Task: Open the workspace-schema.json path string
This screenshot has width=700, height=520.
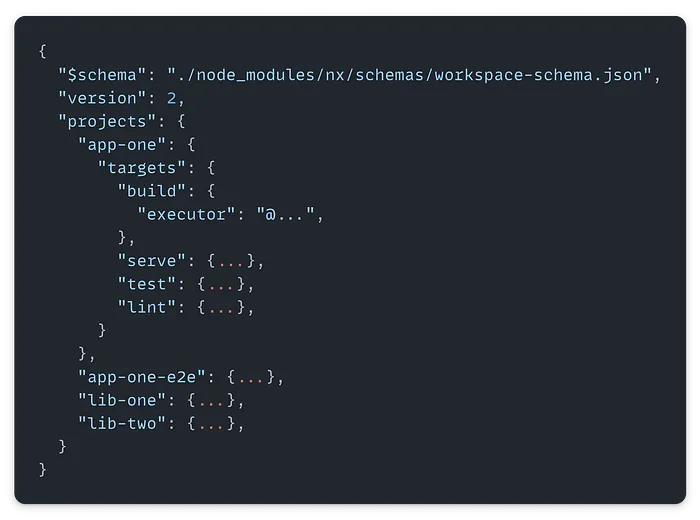Action: (409, 75)
